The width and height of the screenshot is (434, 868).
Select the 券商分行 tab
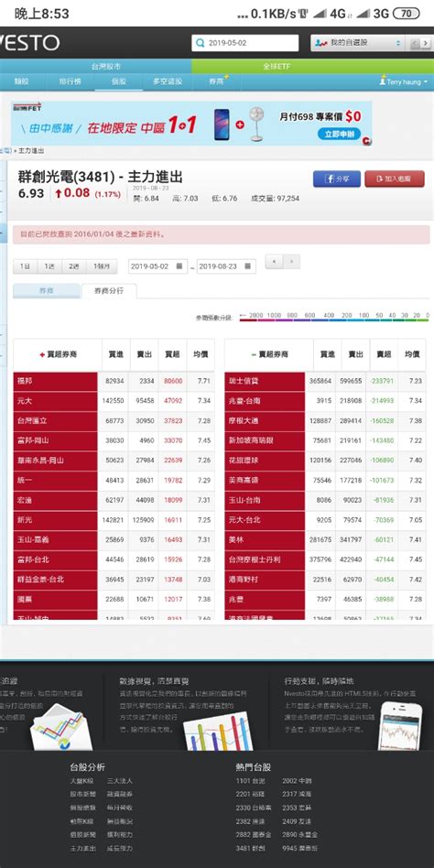[x=108, y=290]
